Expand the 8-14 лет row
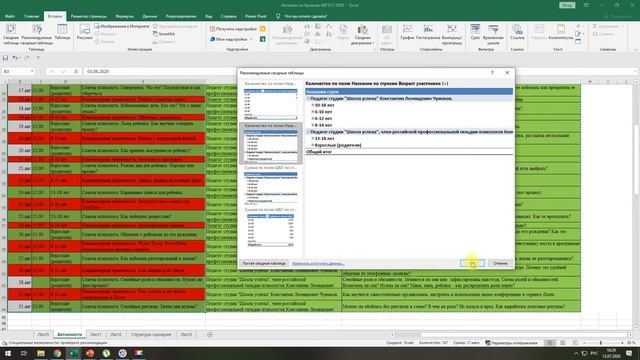The image size is (640, 360). click(313, 125)
